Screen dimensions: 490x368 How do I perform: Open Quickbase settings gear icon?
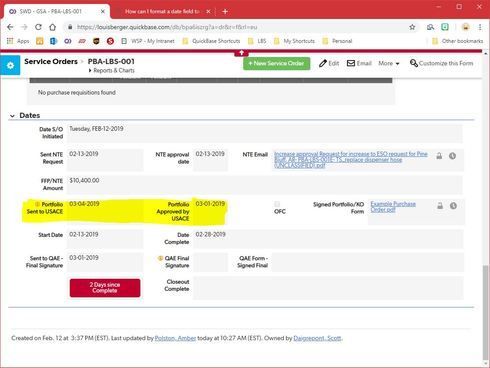pos(10,65)
